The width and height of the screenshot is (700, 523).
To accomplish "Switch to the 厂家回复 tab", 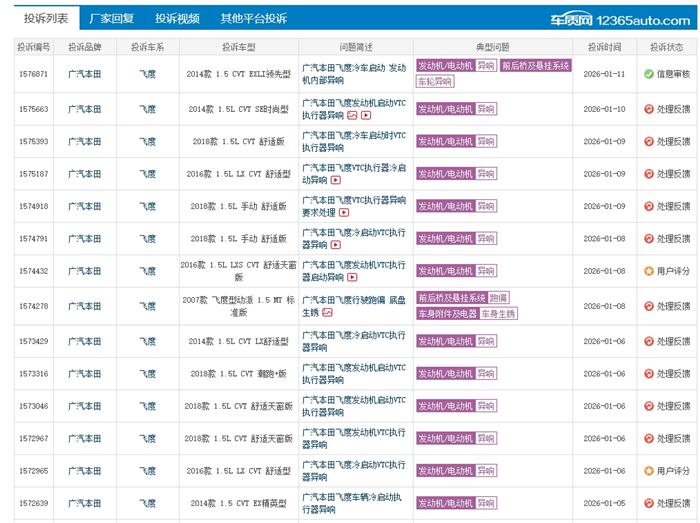I will (x=111, y=18).
